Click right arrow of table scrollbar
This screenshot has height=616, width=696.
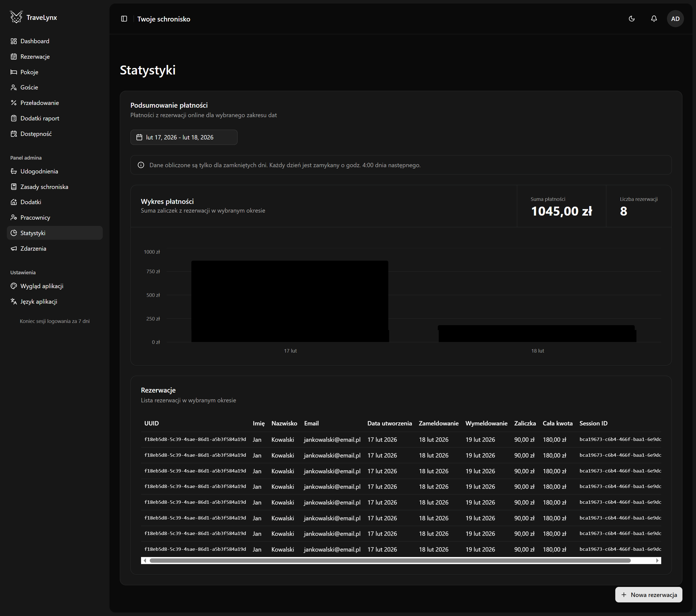(x=657, y=561)
